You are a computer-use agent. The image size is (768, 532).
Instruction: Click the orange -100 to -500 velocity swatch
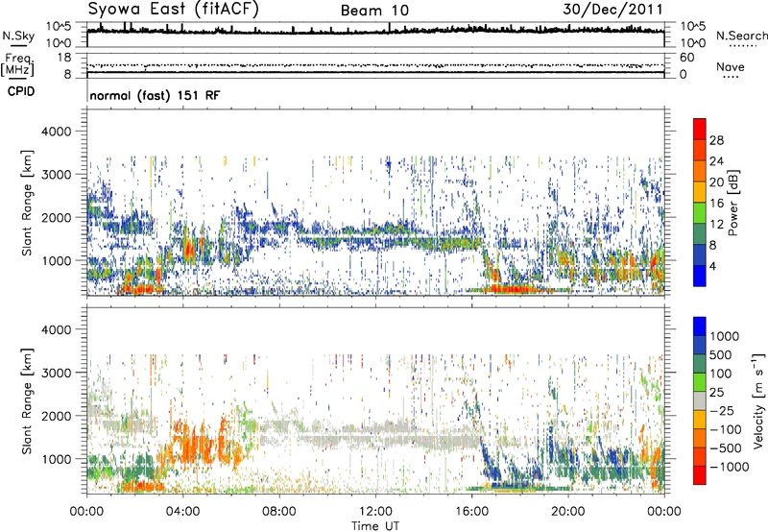point(700,438)
